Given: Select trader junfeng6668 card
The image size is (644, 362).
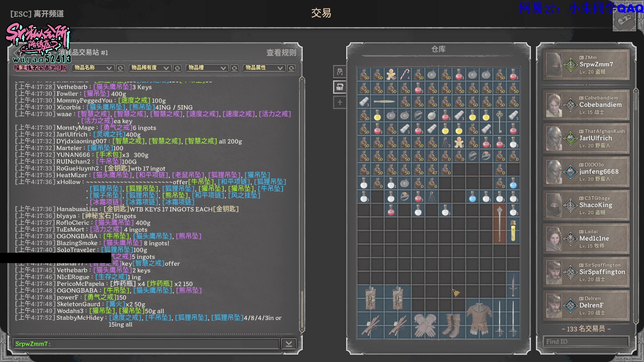Looking at the screenshot, I should [x=586, y=172].
